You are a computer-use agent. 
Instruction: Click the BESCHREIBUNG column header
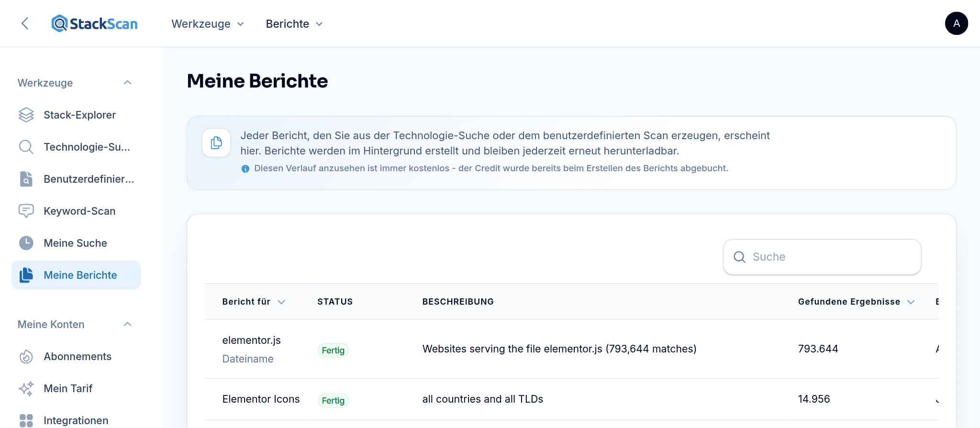click(458, 302)
